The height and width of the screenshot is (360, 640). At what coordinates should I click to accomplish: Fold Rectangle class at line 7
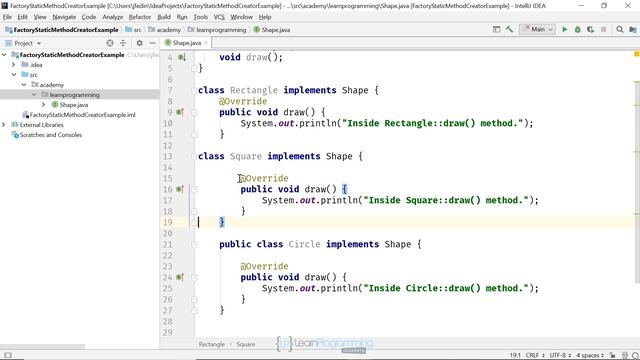tap(194, 90)
